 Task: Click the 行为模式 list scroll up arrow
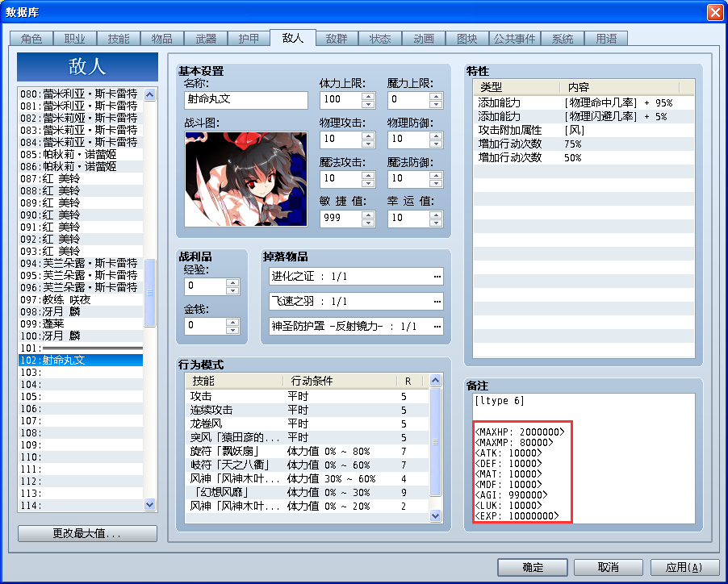[436, 381]
